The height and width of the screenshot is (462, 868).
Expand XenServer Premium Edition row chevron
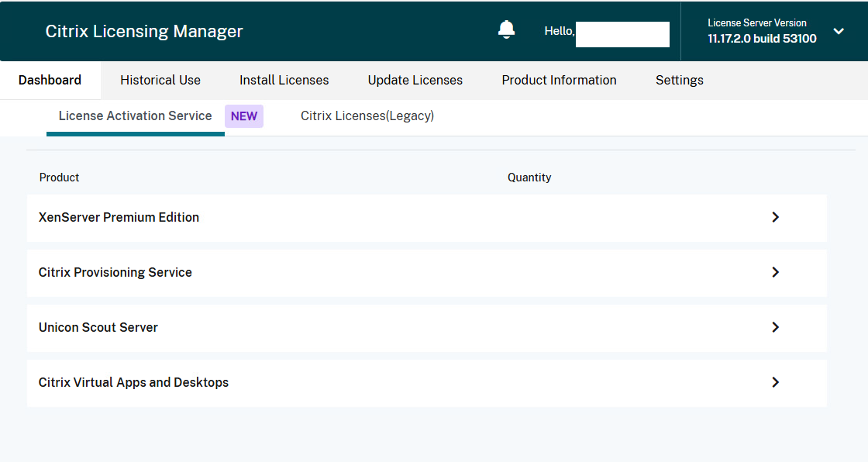[775, 217]
